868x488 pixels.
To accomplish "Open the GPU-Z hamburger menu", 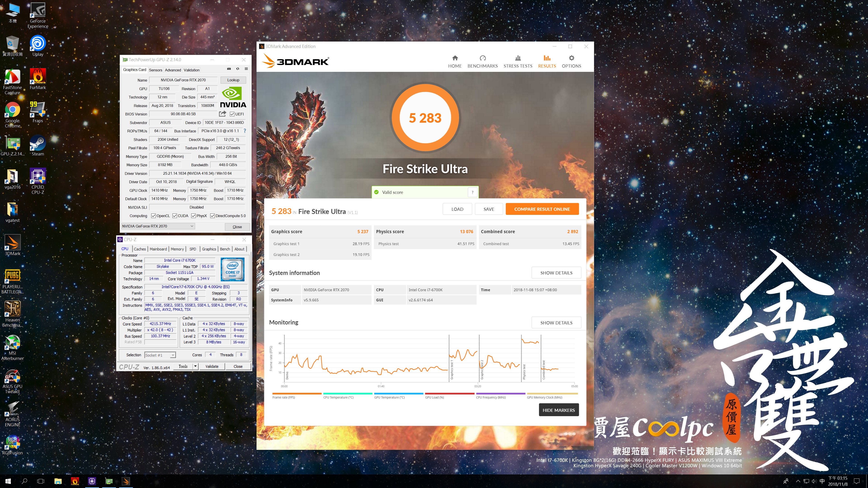I will [x=246, y=69].
